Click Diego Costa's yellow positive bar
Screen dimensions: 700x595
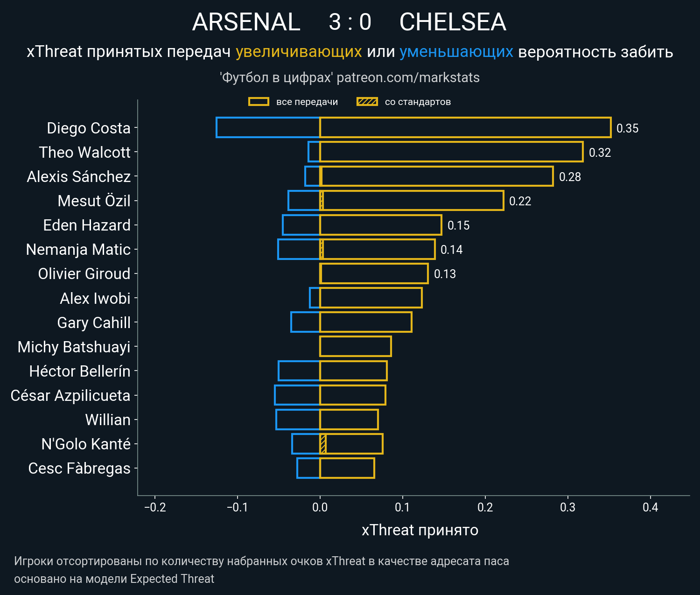tap(465, 127)
